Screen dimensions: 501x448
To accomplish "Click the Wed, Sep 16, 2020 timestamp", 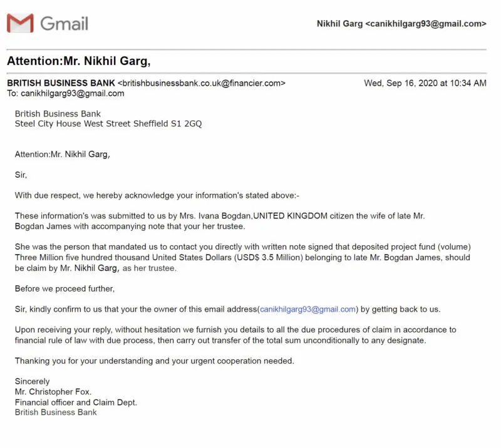I will 425,83.
